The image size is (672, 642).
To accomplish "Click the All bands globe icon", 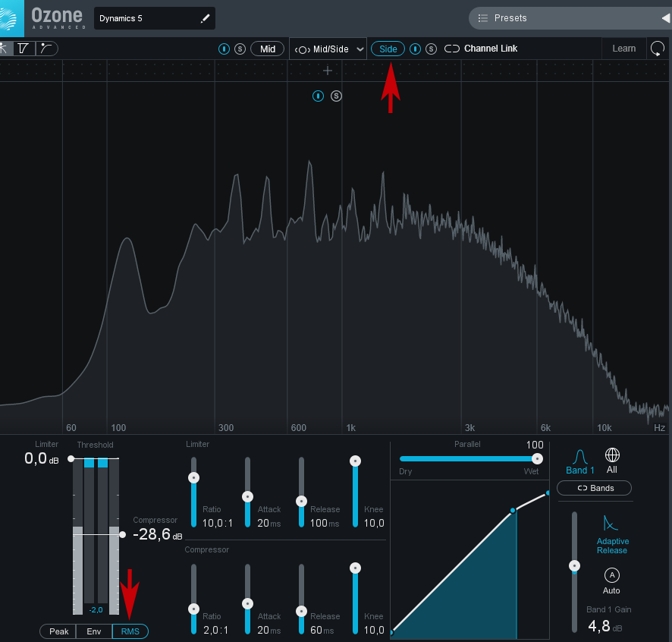I will pos(612,455).
